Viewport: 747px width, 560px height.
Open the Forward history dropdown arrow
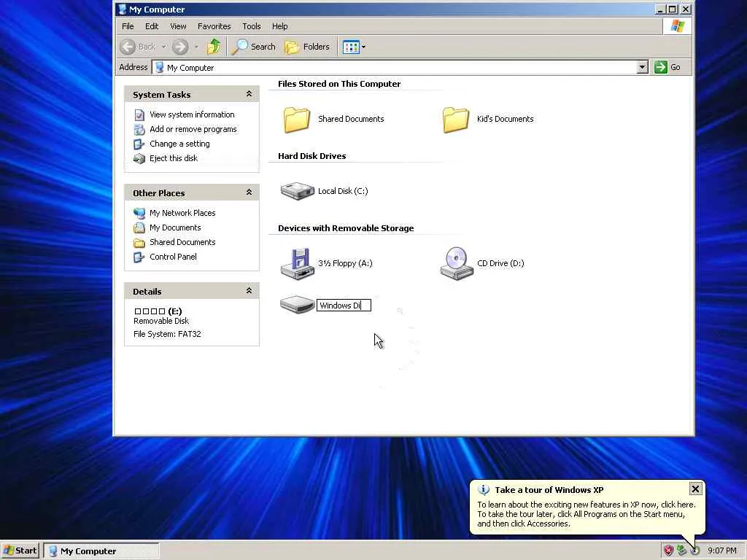point(196,47)
